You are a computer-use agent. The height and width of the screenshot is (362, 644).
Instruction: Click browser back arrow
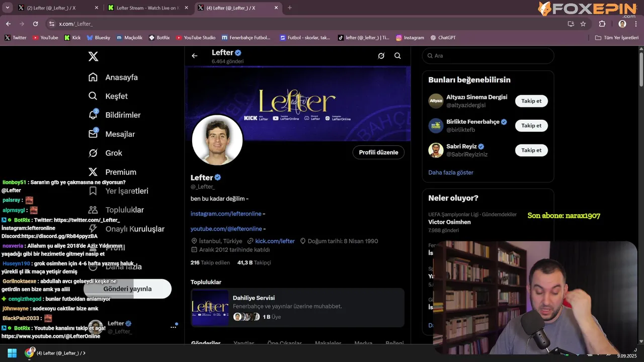click(x=8, y=24)
